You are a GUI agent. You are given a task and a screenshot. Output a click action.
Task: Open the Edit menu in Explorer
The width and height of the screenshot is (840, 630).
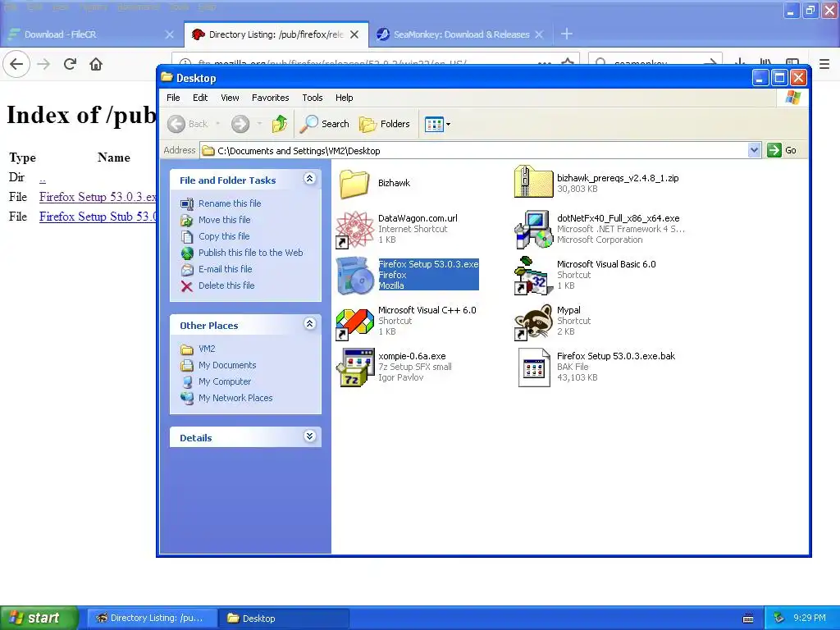[200, 98]
